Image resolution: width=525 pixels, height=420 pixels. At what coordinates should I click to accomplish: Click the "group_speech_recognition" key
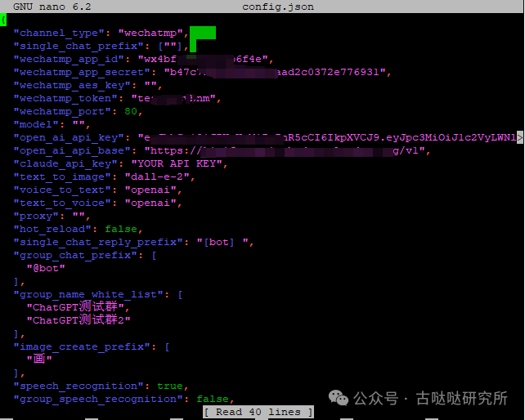click(x=98, y=399)
